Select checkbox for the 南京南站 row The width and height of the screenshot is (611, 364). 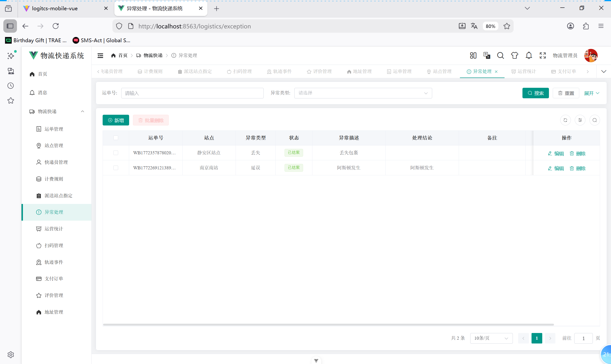click(116, 168)
